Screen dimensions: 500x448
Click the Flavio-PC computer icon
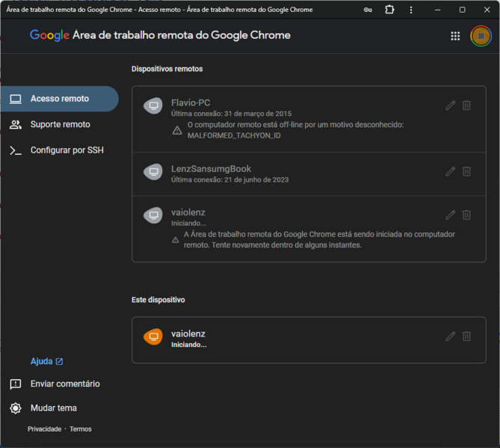pos(153,105)
